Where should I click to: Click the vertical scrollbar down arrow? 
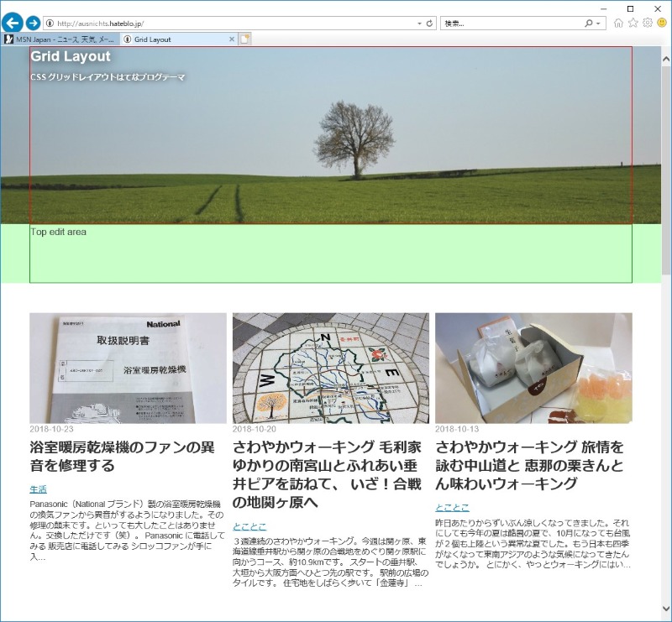coord(666,609)
